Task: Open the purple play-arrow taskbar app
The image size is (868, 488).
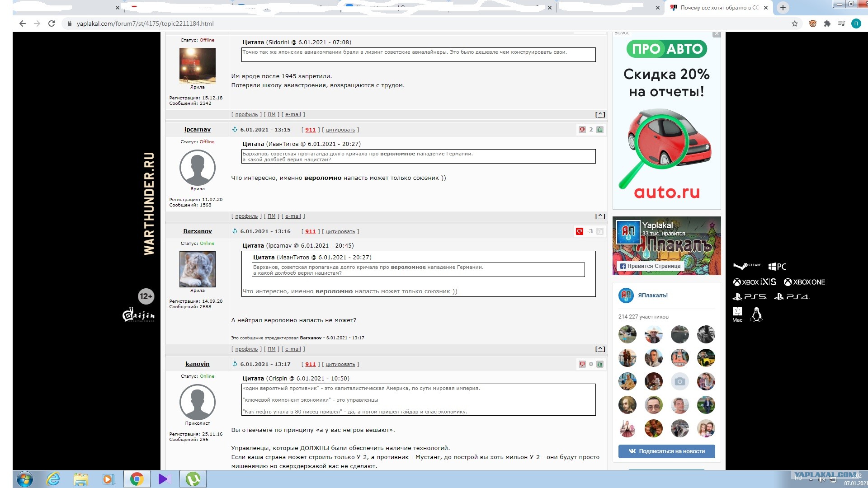Action: tap(164, 479)
